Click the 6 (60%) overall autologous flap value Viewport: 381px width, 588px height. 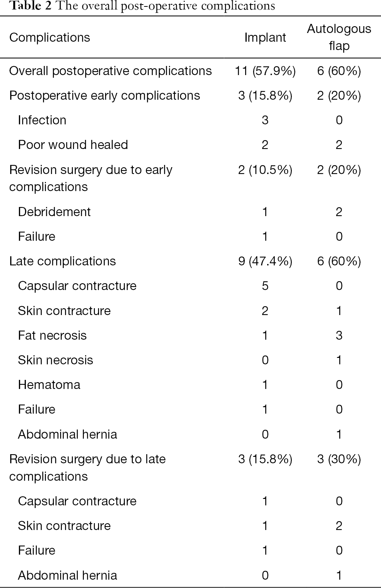tap(339, 71)
